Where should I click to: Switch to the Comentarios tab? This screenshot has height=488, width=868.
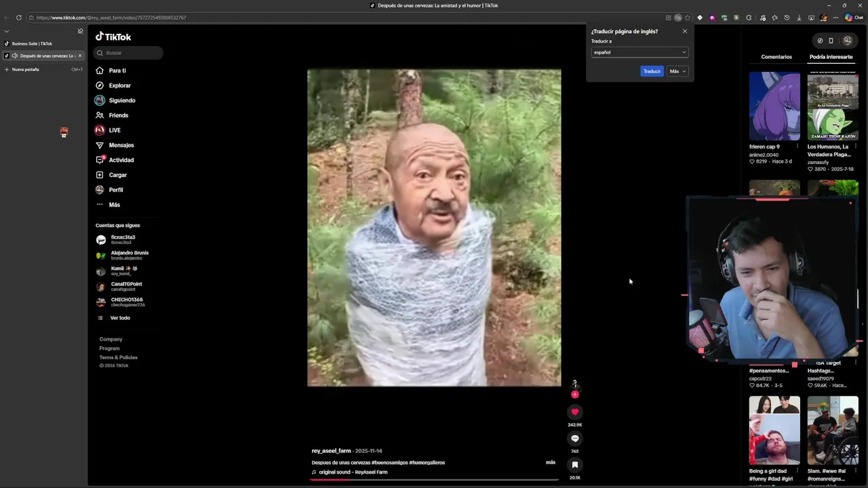(776, 57)
